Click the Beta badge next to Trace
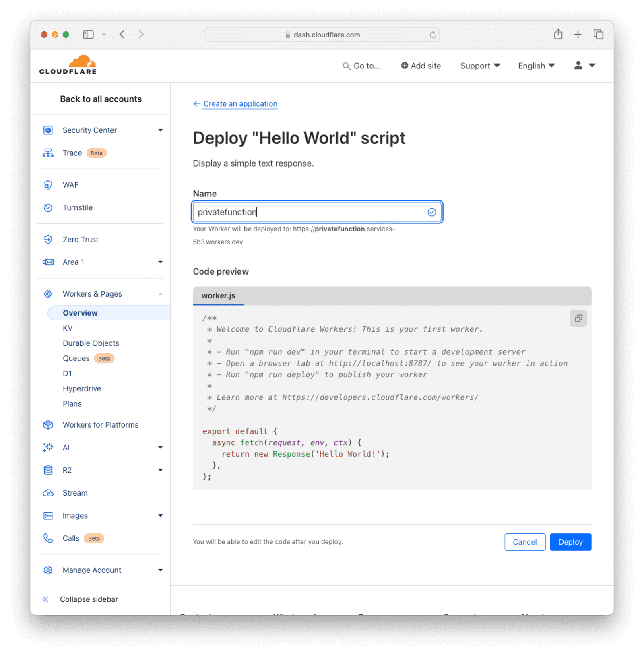Image resolution: width=644 pixels, height=655 pixels. click(x=97, y=153)
